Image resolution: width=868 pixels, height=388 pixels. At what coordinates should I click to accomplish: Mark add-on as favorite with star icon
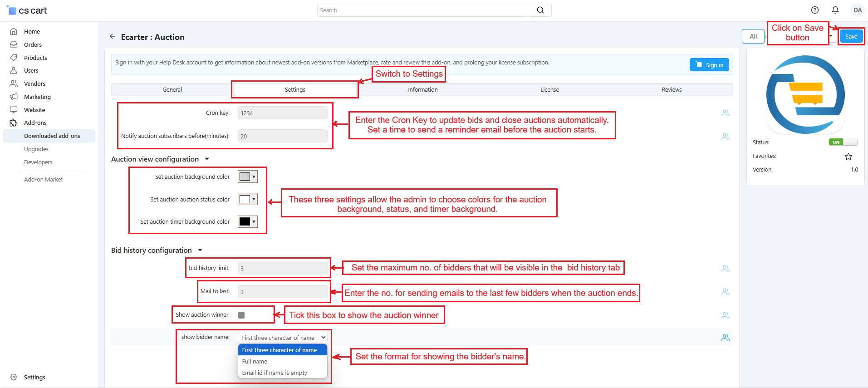click(x=848, y=157)
